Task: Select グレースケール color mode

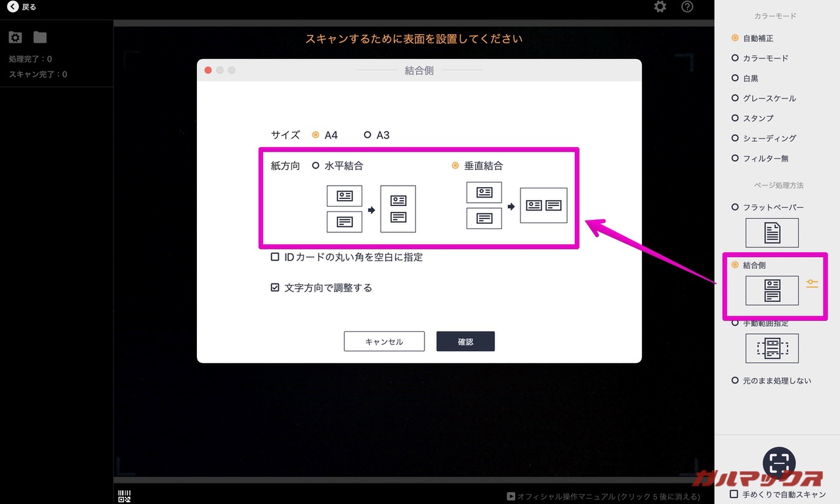Action: (x=735, y=98)
